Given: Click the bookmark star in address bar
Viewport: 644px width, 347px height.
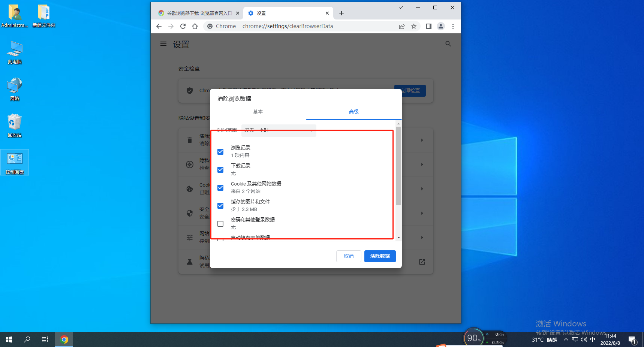Looking at the screenshot, I should click(414, 26).
